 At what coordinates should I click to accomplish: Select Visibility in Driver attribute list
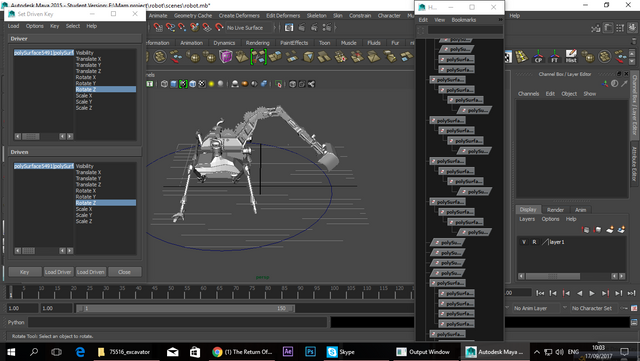click(x=84, y=53)
